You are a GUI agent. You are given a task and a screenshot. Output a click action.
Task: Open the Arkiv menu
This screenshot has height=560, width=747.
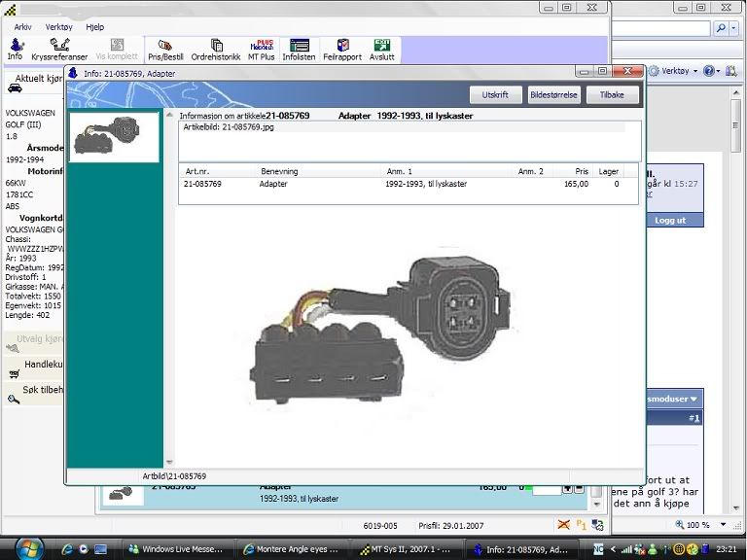click(x=22, y=27)
